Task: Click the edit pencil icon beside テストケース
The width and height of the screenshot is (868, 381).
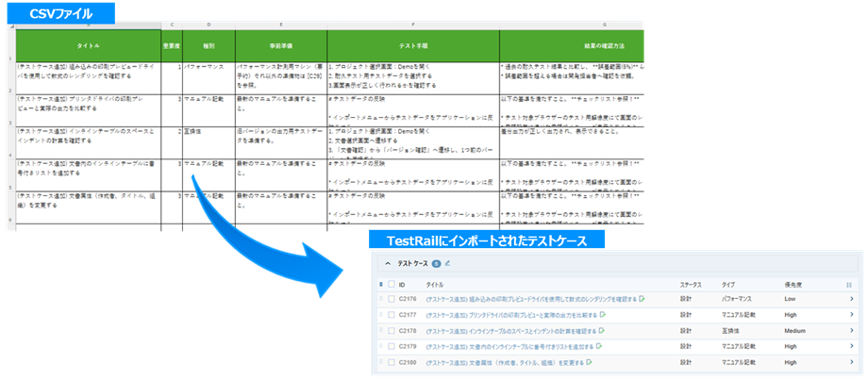Action: (x=447, y=264)
